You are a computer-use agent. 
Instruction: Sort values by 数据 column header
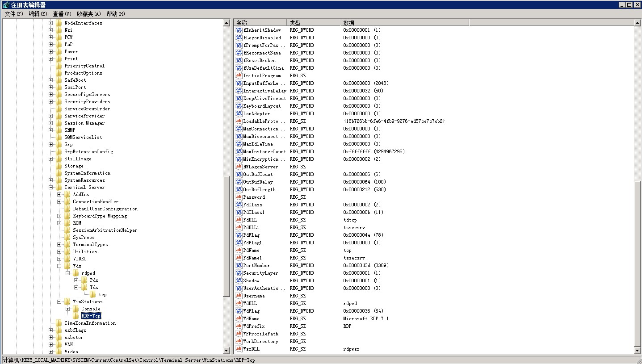(404, 22)
